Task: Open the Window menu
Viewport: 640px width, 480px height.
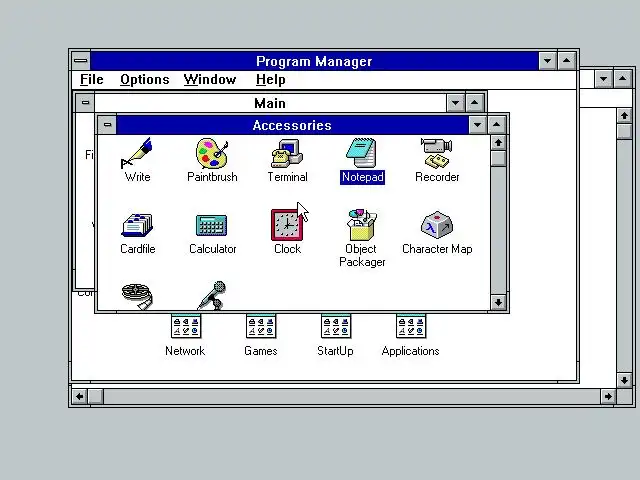Action: point(210,80)
